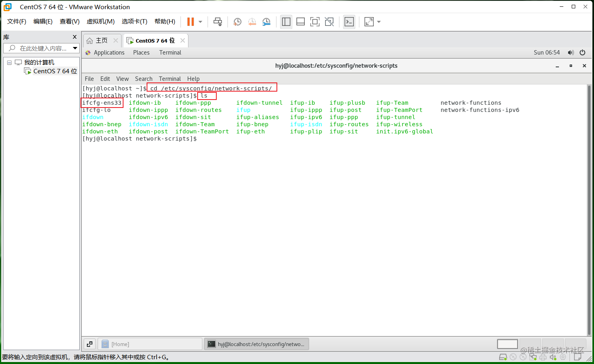Image resolution: width=594 pixels, height=364 pixels.
Task: Open the 编辑(E) menu
Action: [43, 22]
